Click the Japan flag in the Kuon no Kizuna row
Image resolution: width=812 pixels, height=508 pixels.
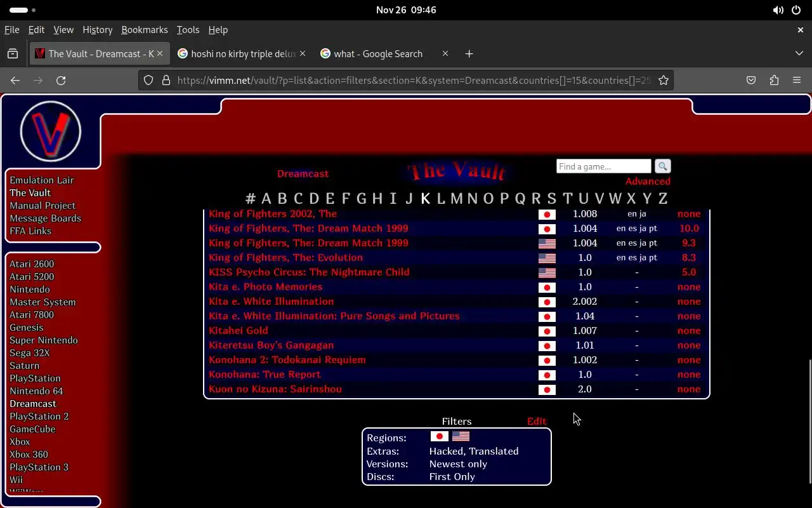(x=547, y=390)
